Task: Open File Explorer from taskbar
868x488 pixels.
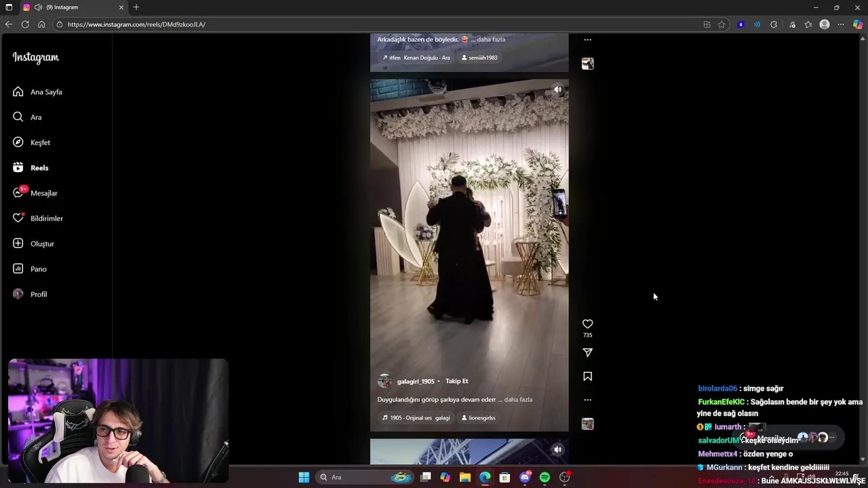Action: point(465,477)
